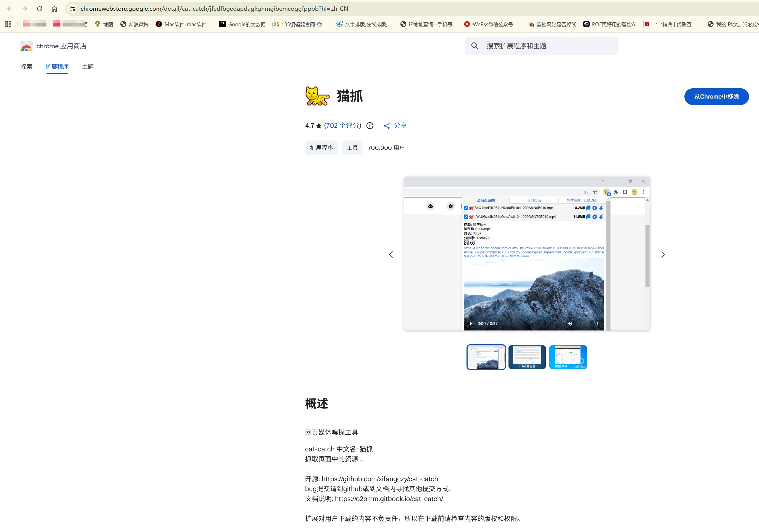Click the 概述 section heading
The width and height of the screenshot is (759, 532).
(x=316, y=403)
